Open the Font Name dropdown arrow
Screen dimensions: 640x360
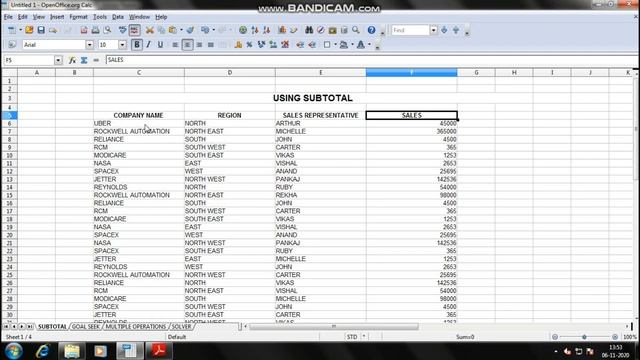pos(89,44)
